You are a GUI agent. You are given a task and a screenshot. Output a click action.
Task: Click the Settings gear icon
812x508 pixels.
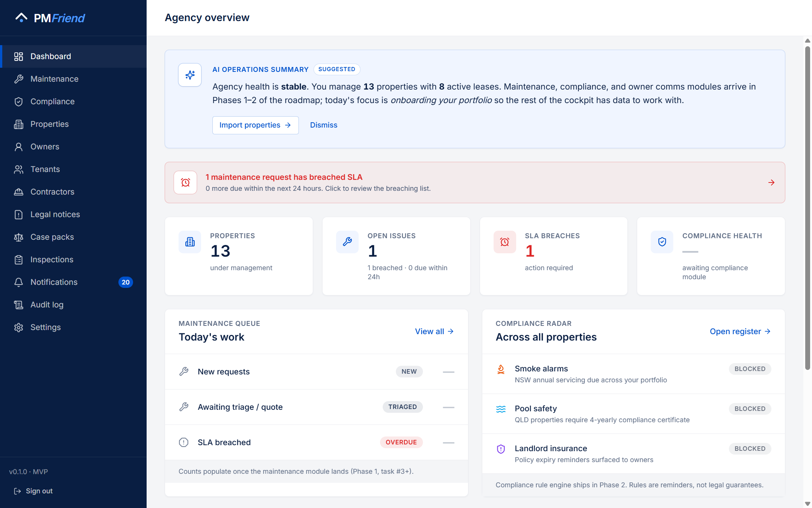click(18, 327)
